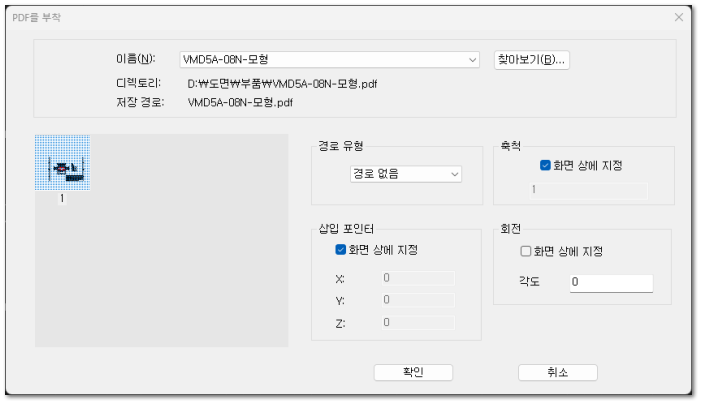Click the 찾아보기(B)... browse button

point(532,60)
